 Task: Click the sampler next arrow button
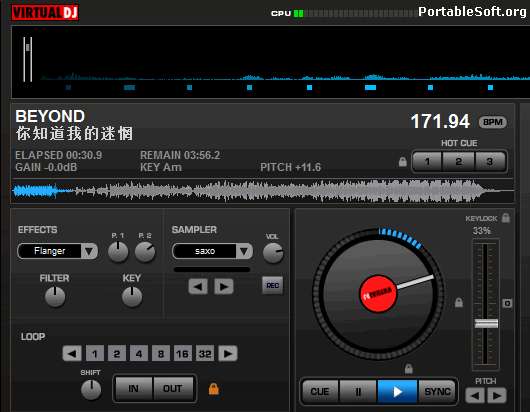[223, 287]
